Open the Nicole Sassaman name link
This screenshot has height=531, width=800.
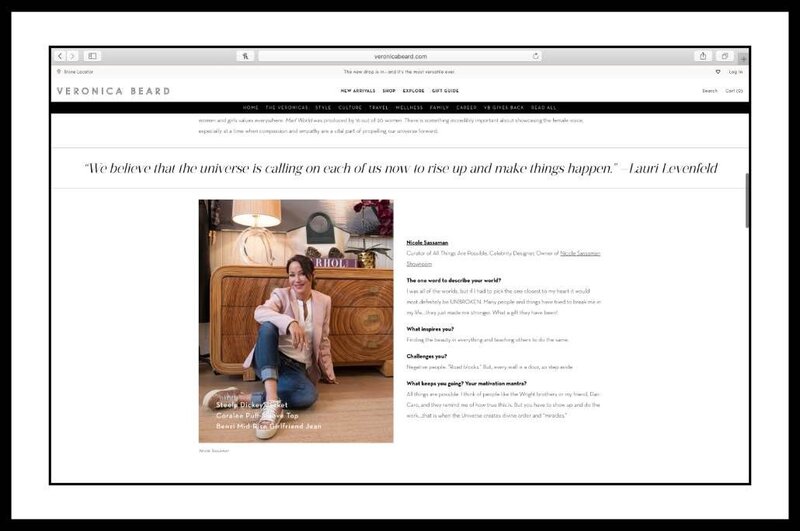[x=427, y=243]
